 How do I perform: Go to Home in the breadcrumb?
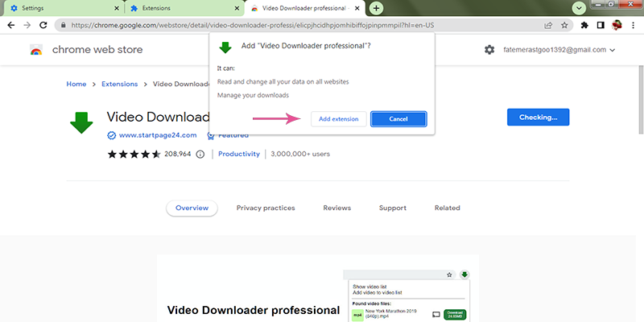click(x=76, y=84)
